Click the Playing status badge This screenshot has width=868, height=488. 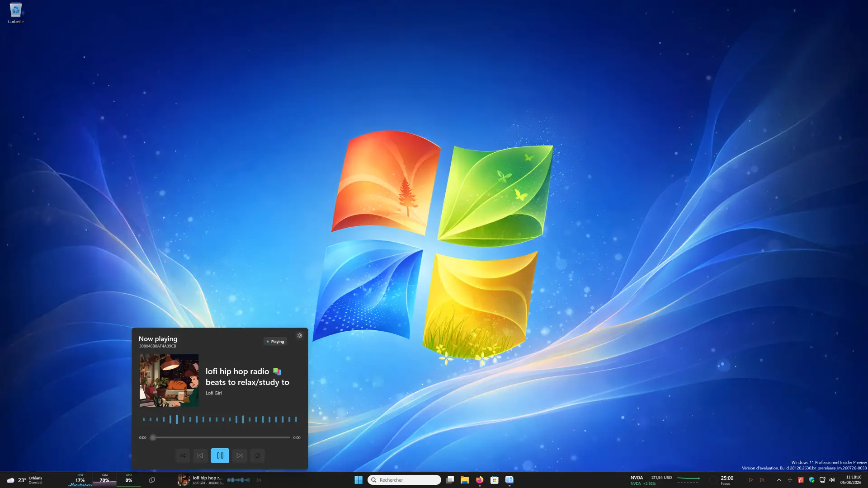coord(275,342)
